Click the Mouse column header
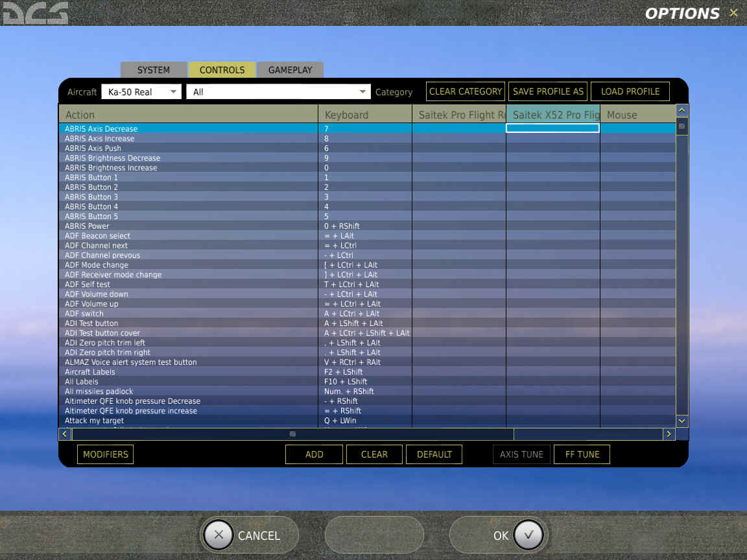Screen dimensions: 747x560 pyautogui.click(x=638, y=115)
